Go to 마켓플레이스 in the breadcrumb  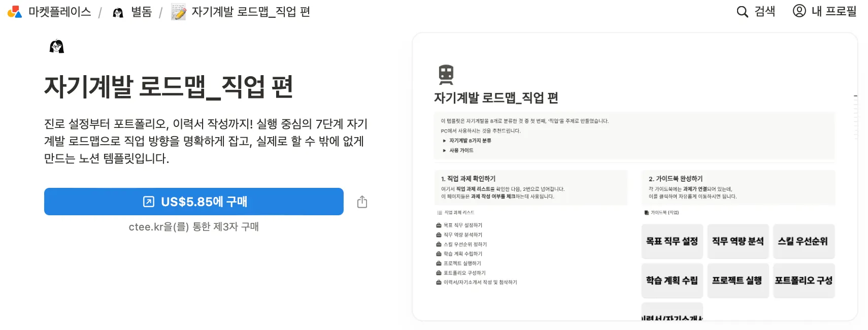[59, 12]
